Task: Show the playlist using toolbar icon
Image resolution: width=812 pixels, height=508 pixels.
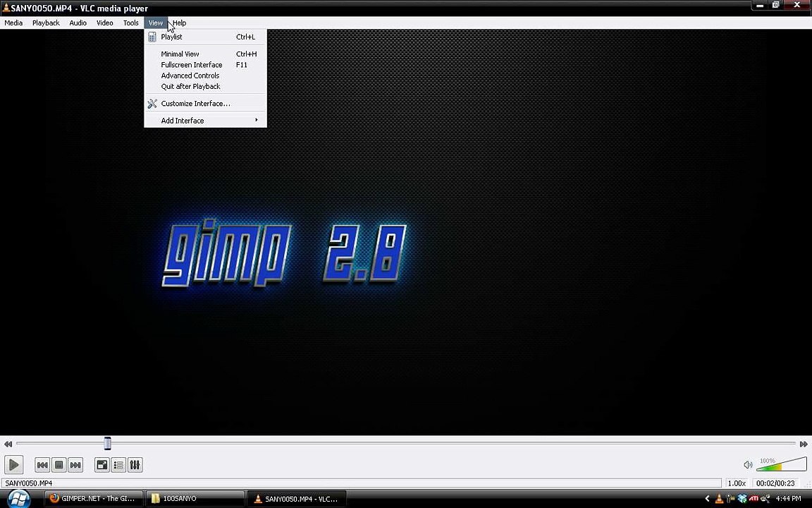Action: [x=118, y=465]
